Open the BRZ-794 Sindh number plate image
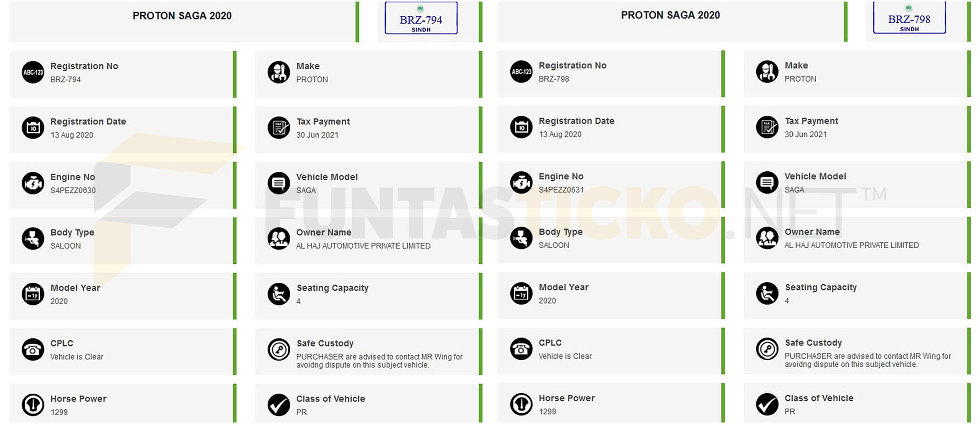The height and width of the screenshot is (426, 980). coord(421,18)
